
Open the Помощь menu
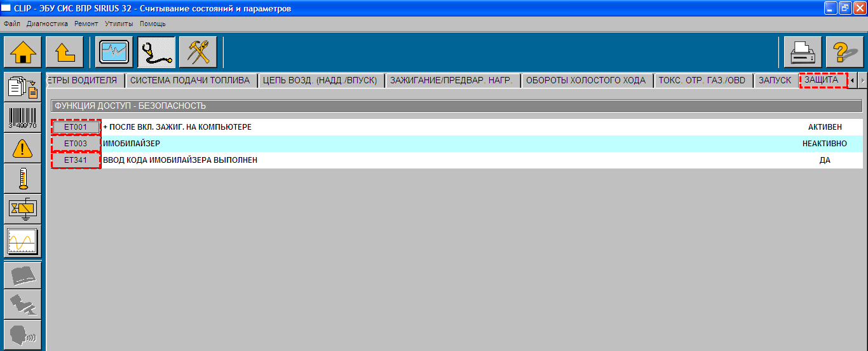click(153, 24)
